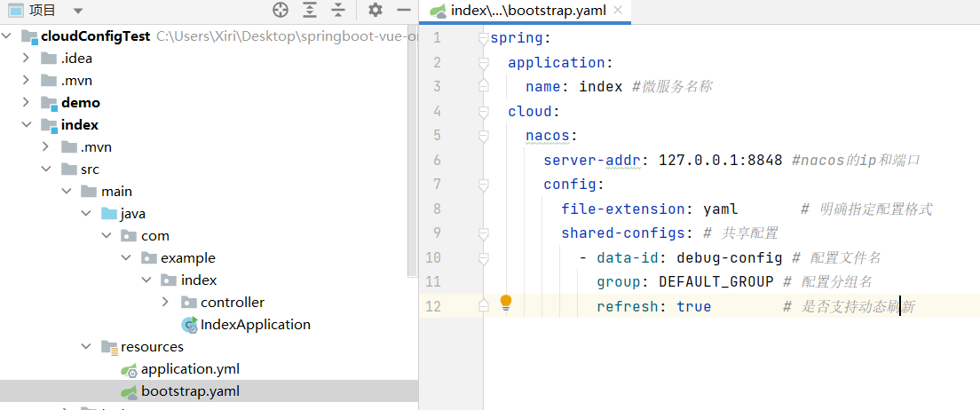Click the debug-config value
Viewport: 980px width, 410px height.
coord(729,257)
